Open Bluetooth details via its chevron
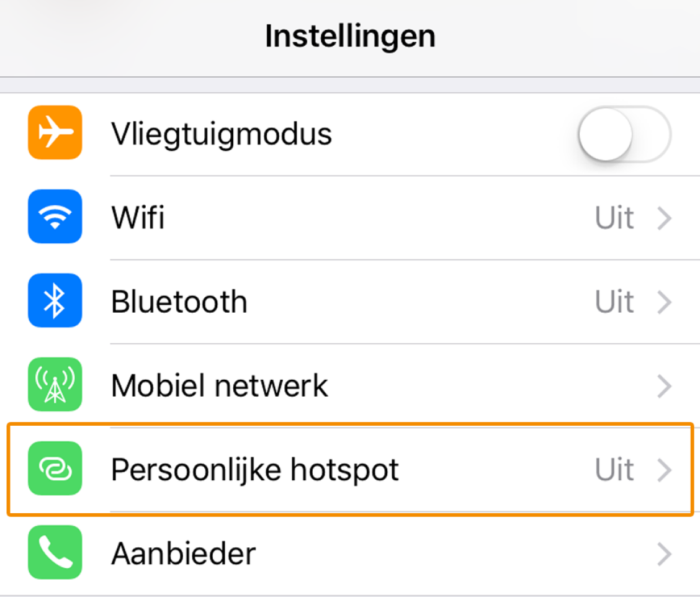The image size is (700, 597). (x=665, y=300)
